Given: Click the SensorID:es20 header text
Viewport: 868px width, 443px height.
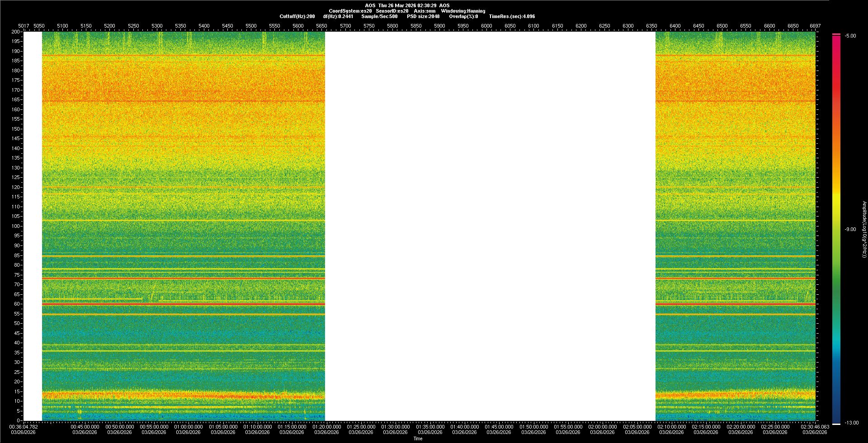Looking at the screenshot, I should [x=392, y=11].
